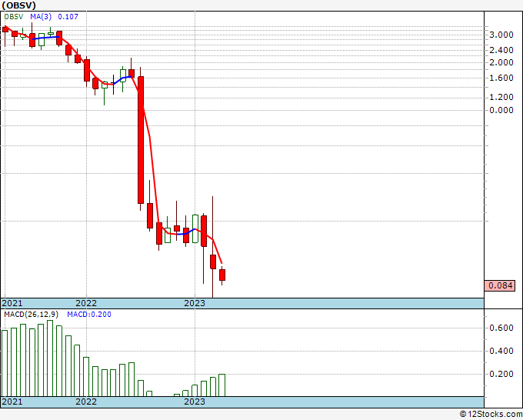Click the 2.000 price axis label

501,62
